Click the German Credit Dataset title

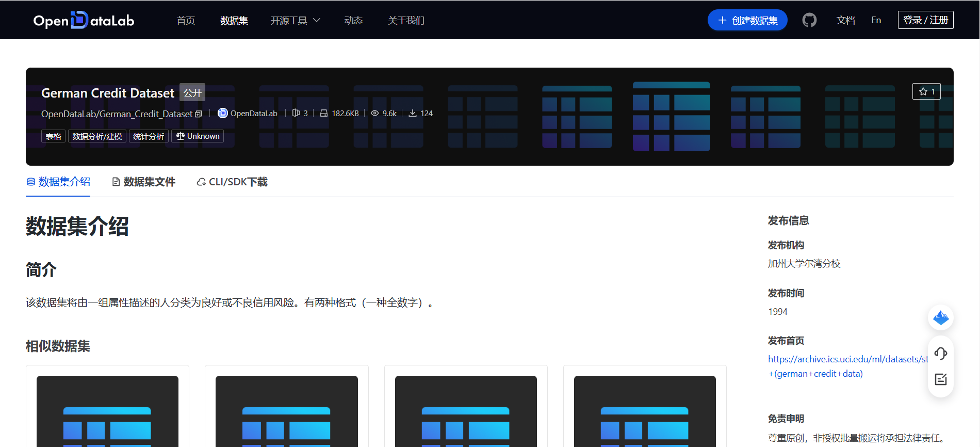pyautogui.click(x=108, y=93)
